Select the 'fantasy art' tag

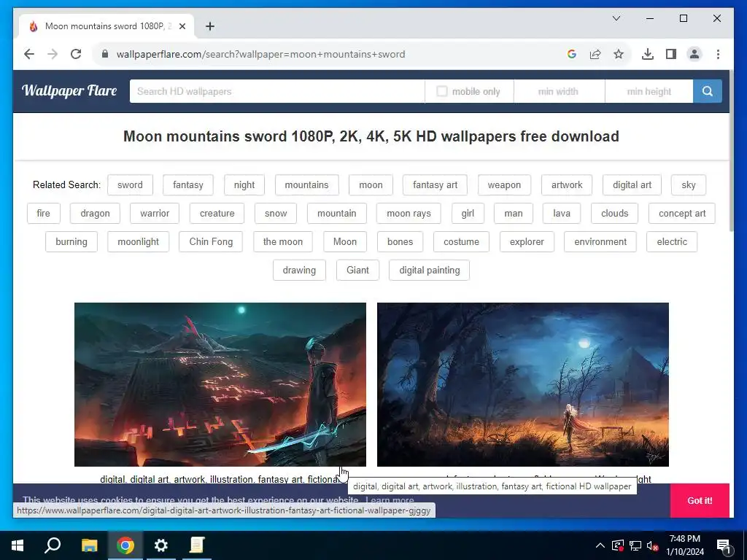[435, 184]
